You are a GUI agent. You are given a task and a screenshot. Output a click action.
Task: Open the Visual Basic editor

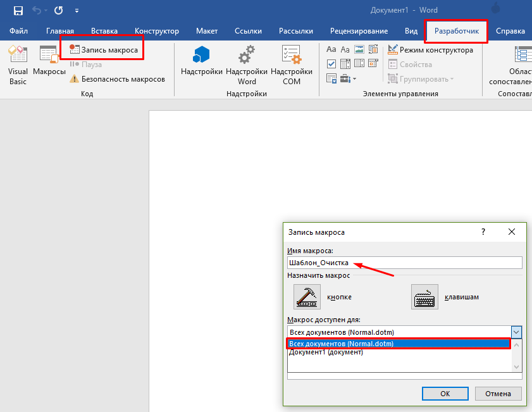point(18,65)
